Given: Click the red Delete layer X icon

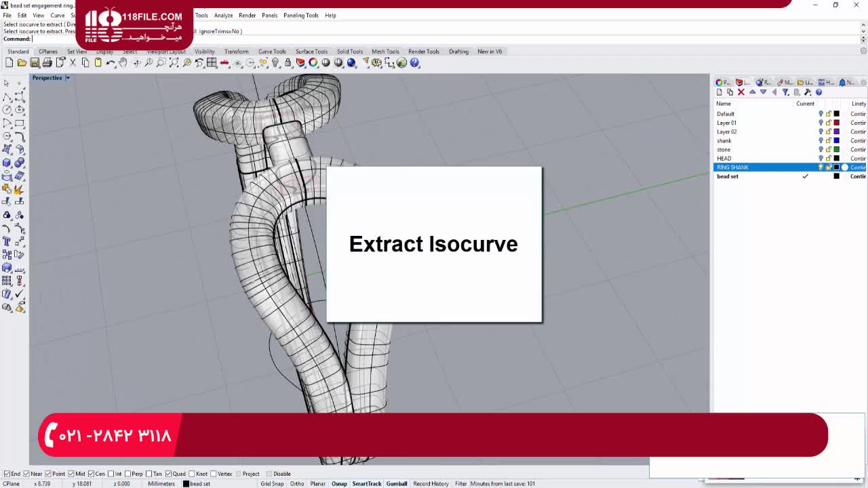Looking at the screenshot, I should [x=741, y=92].
